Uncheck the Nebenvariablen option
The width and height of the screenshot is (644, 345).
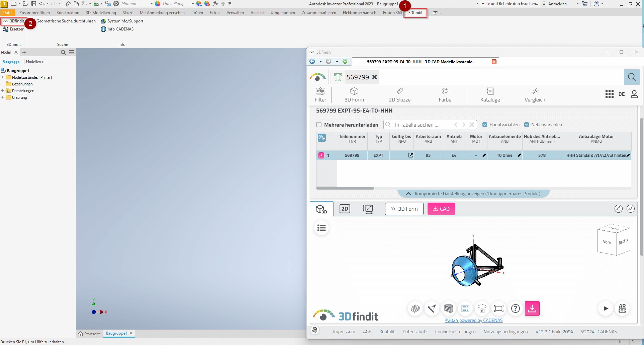point(527,125)
